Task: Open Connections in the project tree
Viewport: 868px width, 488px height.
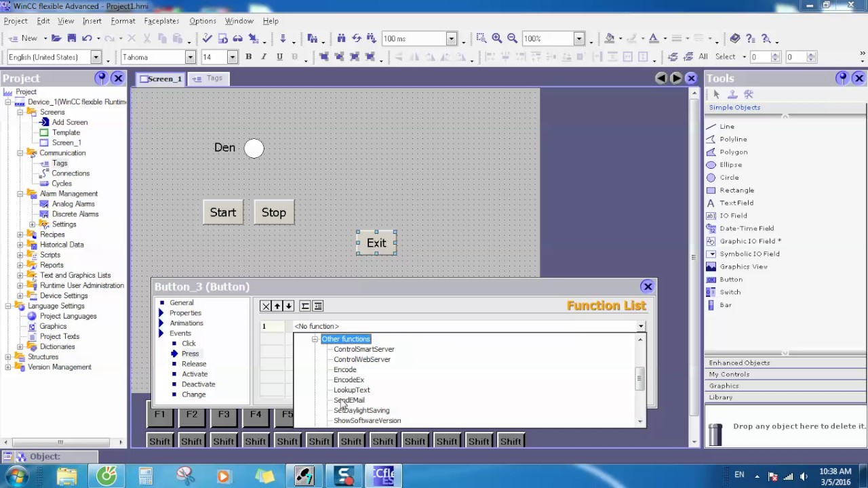Action: pos(71,174)
